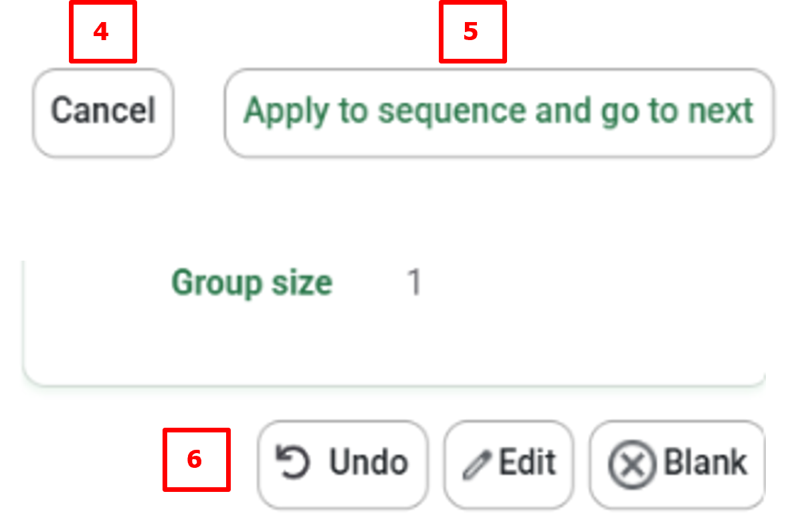The width and height of the screenshot is (792, 532).
Task: Select the Group size label
Action: tap(252, 283)
